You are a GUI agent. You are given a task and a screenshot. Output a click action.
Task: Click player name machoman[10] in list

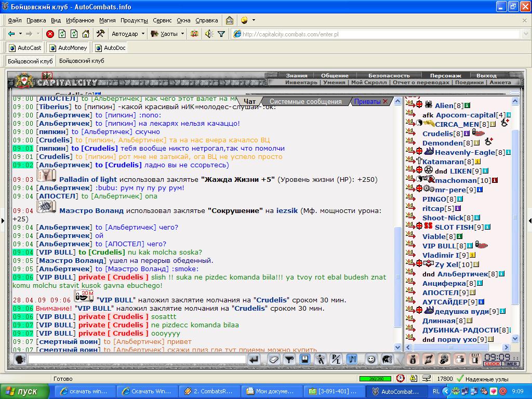[x=463, y=180]
